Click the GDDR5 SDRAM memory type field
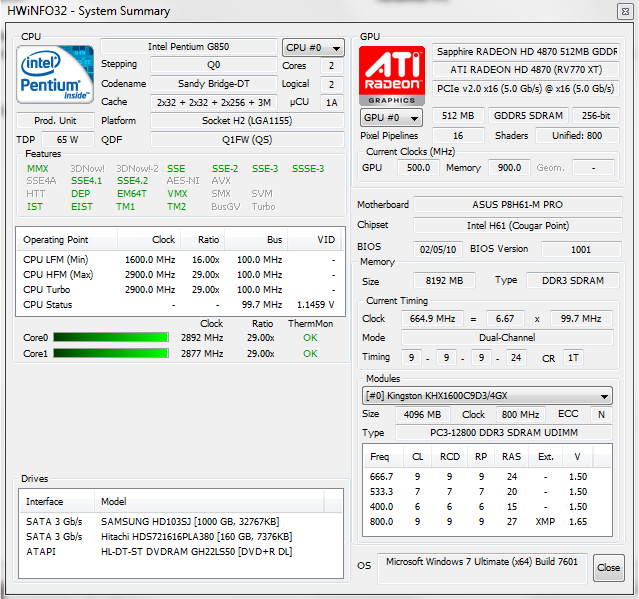 pyautogui.click(x=529, y=116)
